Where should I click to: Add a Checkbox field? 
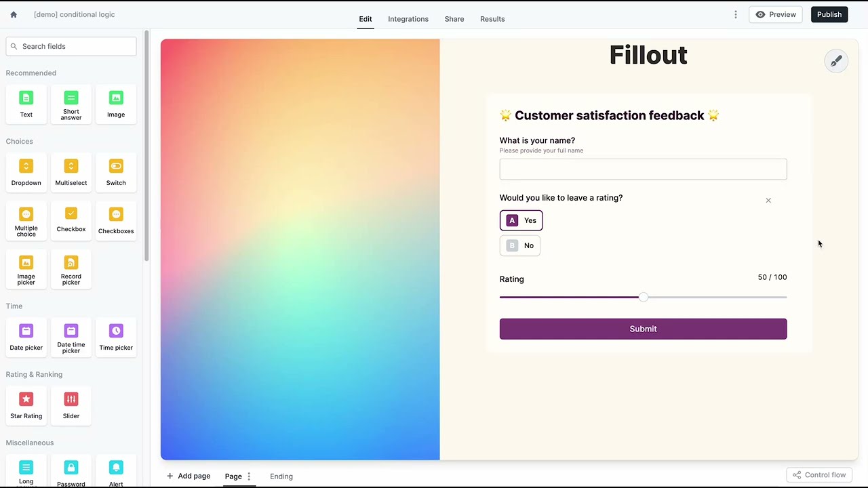[x=71, y=220]
